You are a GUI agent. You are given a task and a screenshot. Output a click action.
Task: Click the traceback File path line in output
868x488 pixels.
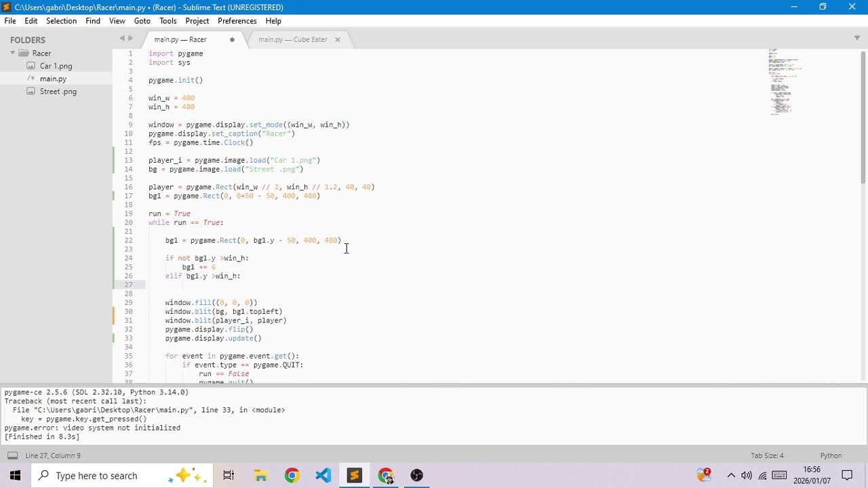point(149,410)
